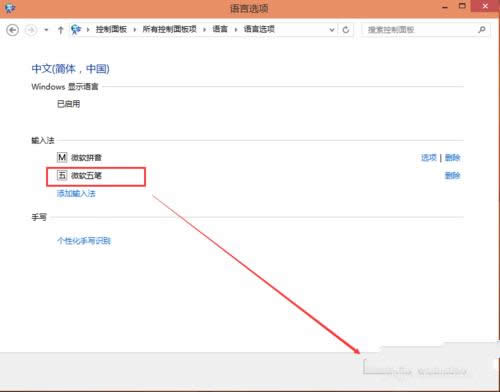Click the forward navigation arrow
Viewport: 500px width, 392px height.
point(31,30)
